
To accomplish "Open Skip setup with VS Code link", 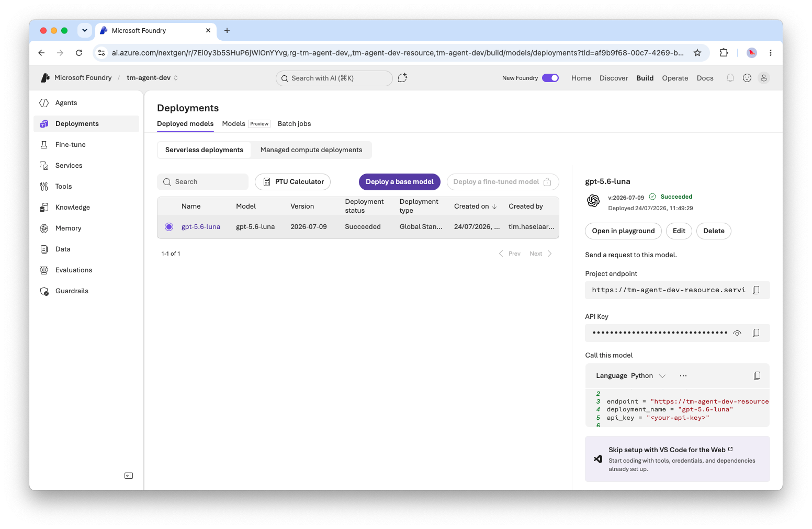I will coord(671,450).
